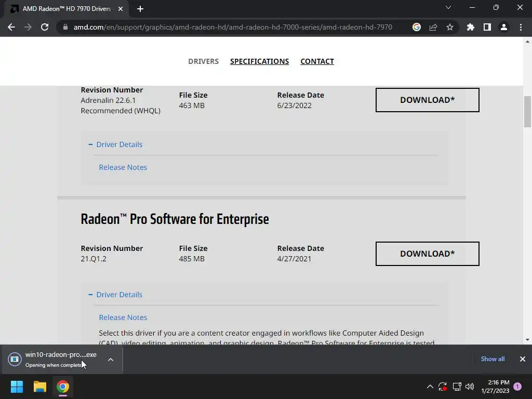
Task: Click the page's vertical scrollbar thumb
Action: [527, 112]
